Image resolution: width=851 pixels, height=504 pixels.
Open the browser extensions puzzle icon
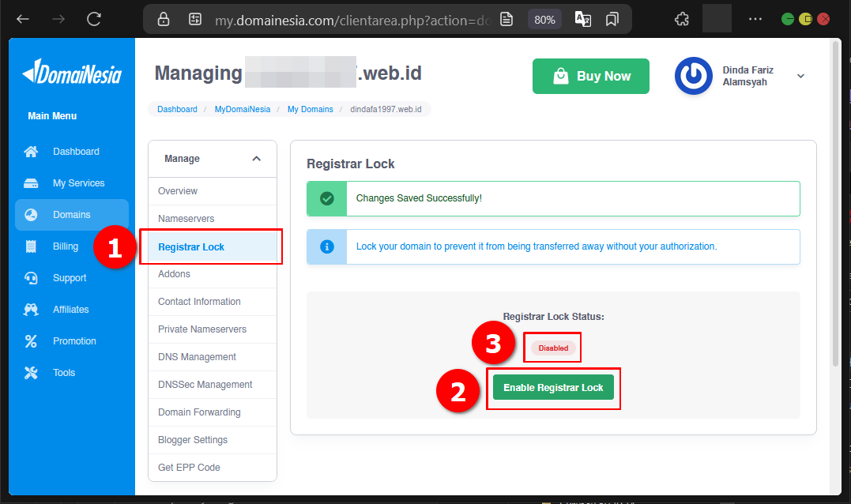click(682, 20)
